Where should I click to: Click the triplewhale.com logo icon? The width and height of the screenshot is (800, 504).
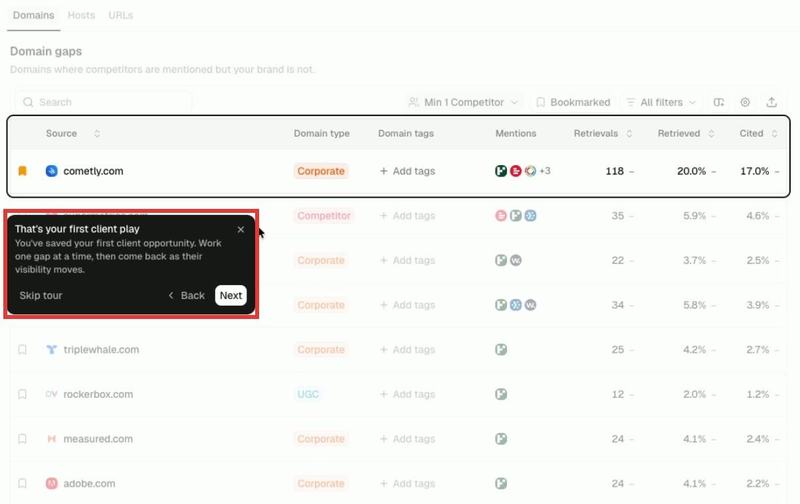coord(52,349)
